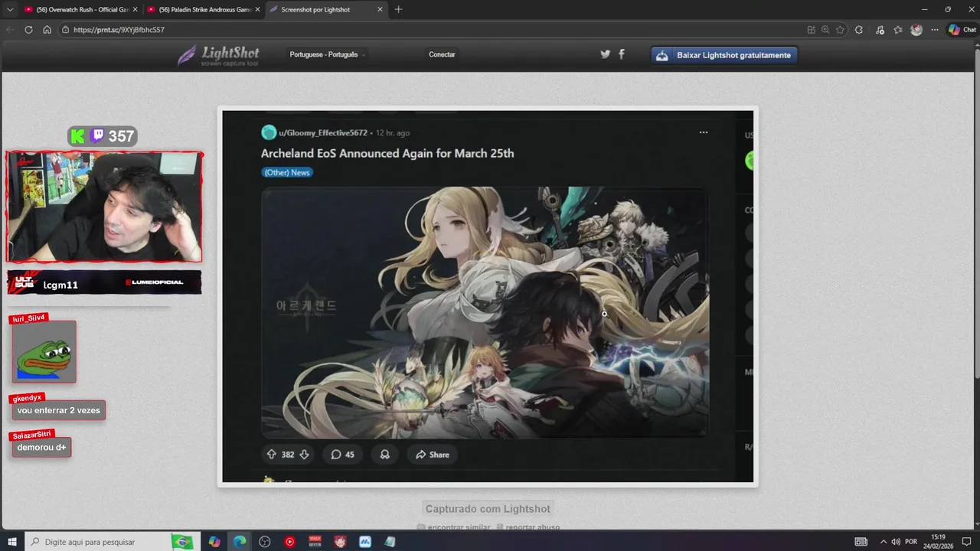Go to the browser home page
This screenshot has height=551, width=980.
[x=47, y=30]
